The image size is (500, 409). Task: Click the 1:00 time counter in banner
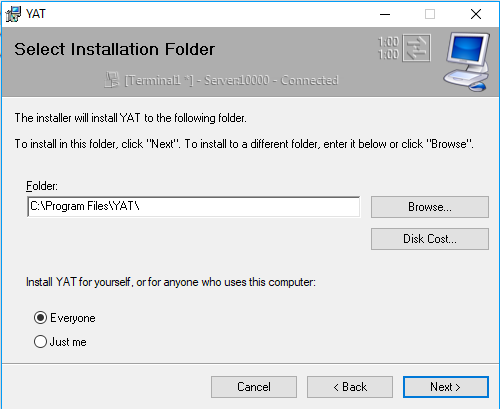(x=388, y=48)
